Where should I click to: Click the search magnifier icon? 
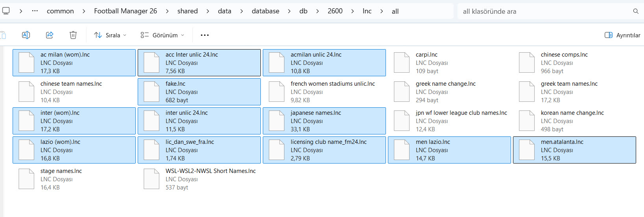click(x=635, y=11)
